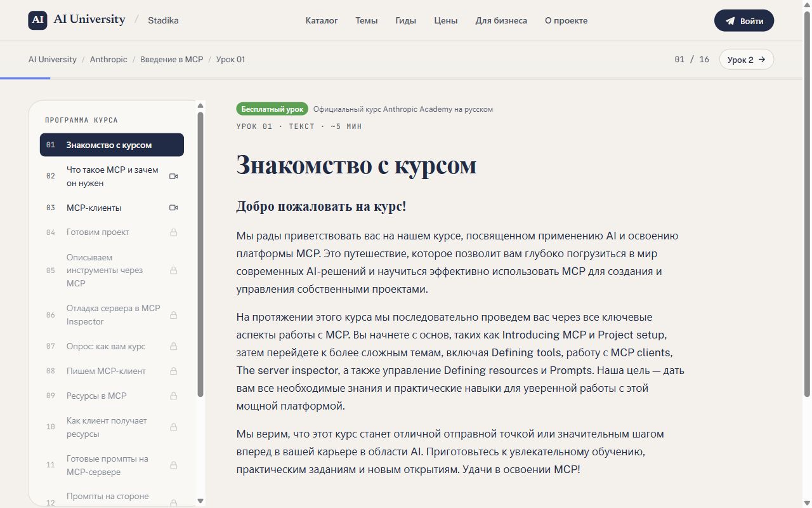Click the Stadika link in the header

click(163, 20)
